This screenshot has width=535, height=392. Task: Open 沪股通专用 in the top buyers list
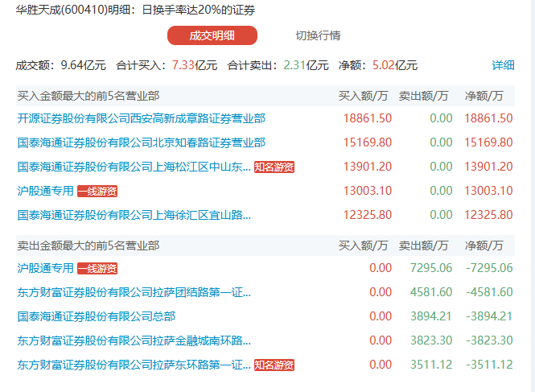[x=45, y=191]
